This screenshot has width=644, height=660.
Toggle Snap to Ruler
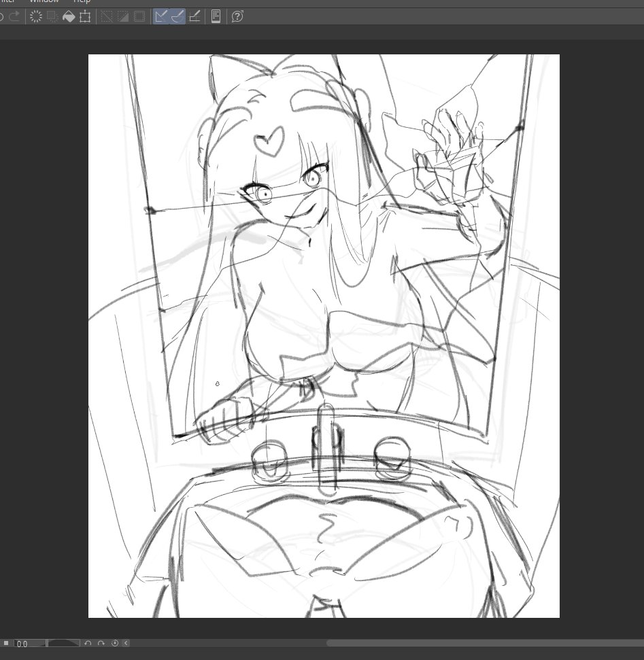click(161, 16)
